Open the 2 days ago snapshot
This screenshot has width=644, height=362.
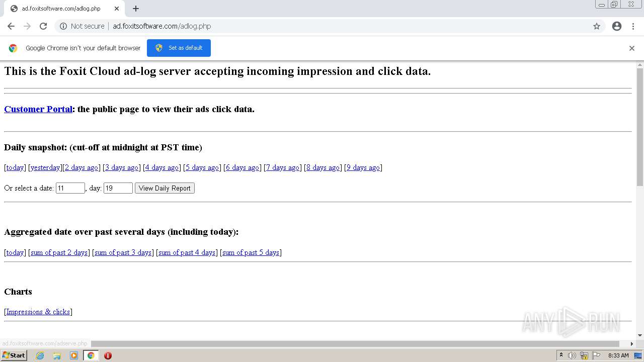coord(82,167)
